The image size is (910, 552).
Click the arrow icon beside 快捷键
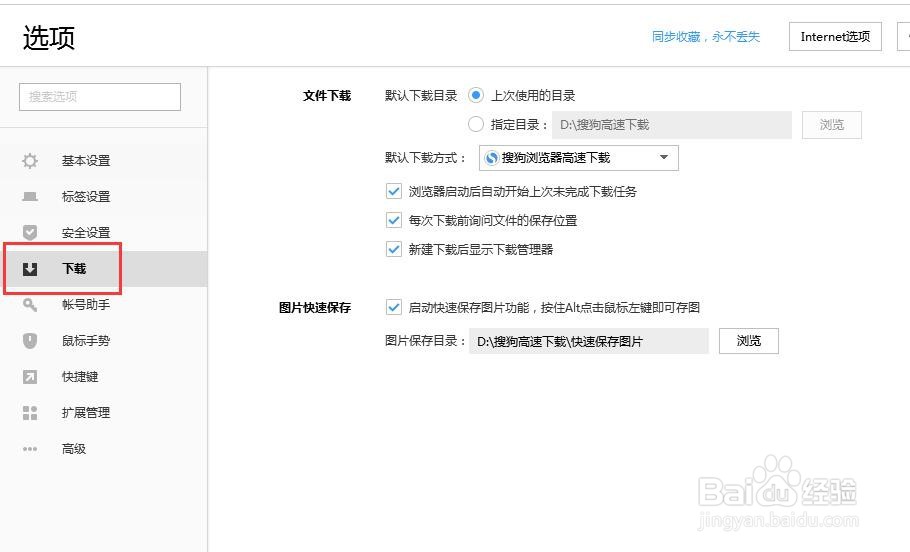(x=30, y=377)
